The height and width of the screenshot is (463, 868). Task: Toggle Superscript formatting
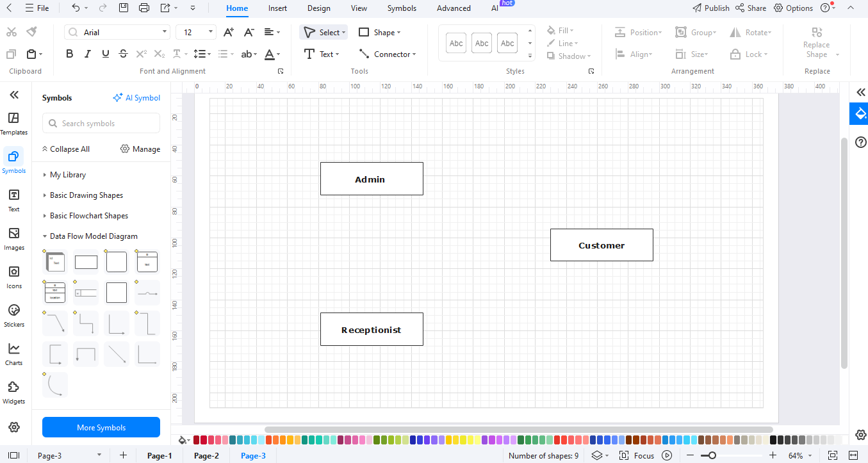[142, 54]
